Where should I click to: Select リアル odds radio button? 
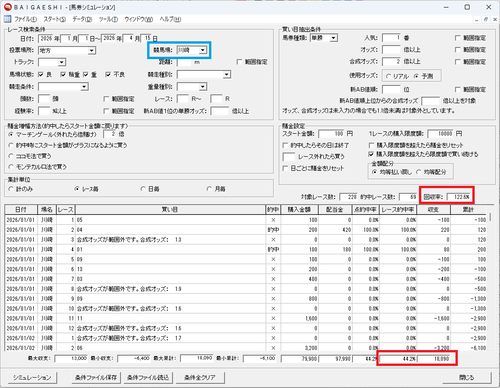click(x=388, y=76)
